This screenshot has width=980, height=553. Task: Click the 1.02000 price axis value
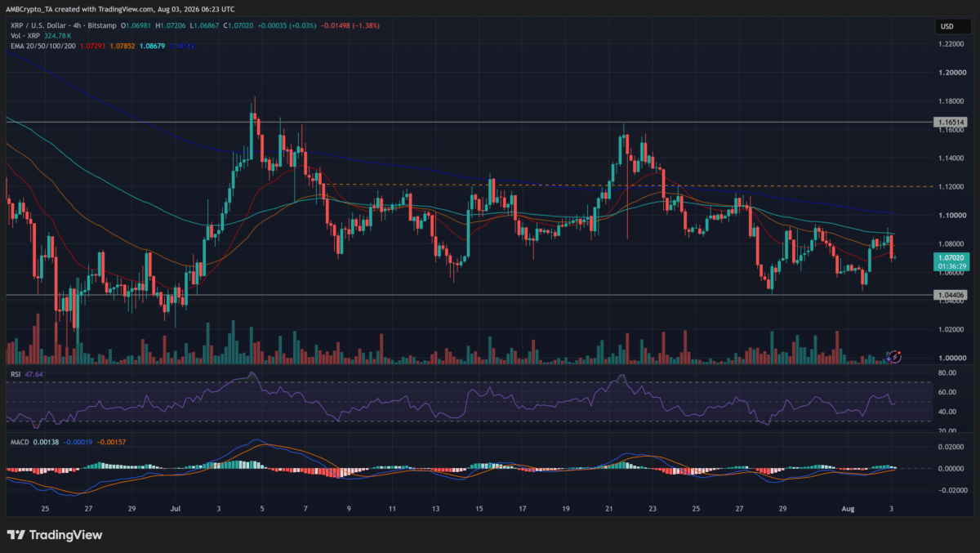click(953, 330)
